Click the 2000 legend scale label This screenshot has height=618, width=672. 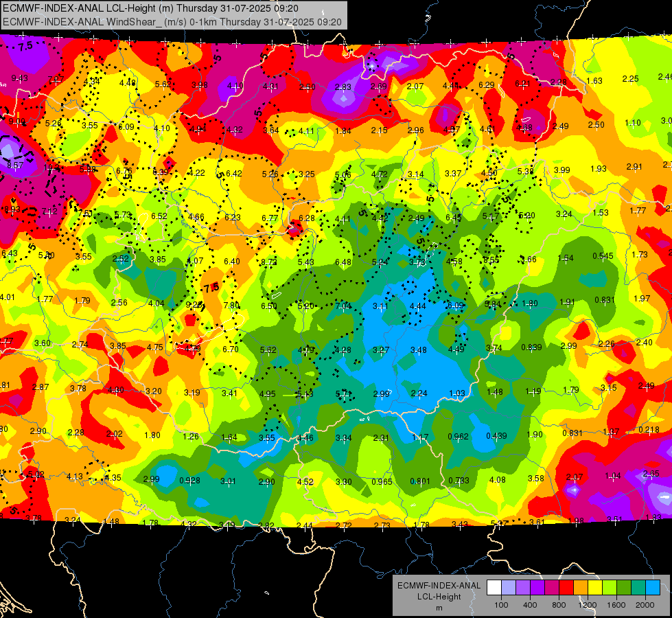(x=645, y=605)
